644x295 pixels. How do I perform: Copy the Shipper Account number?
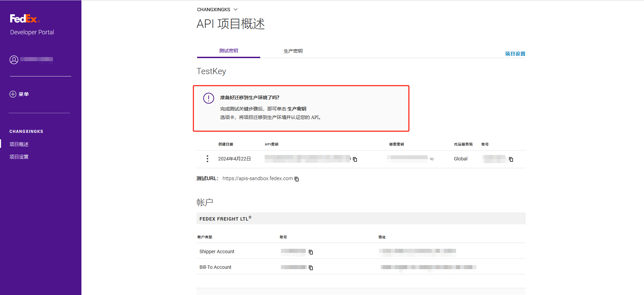tap(311, 252)
